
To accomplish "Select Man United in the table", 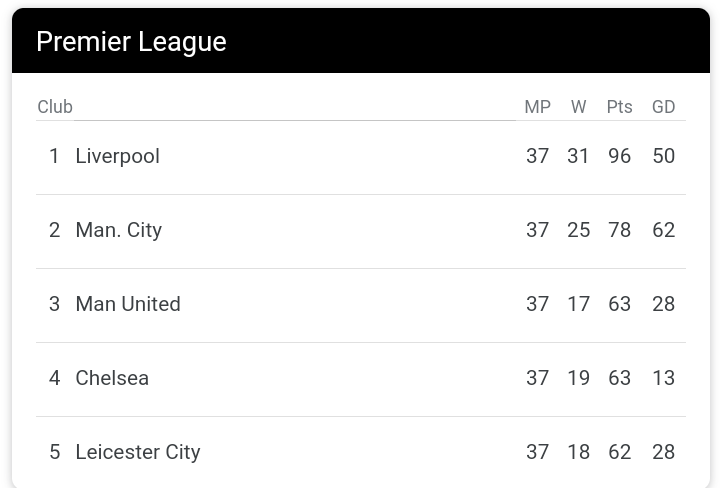I will tap(128, 304).
